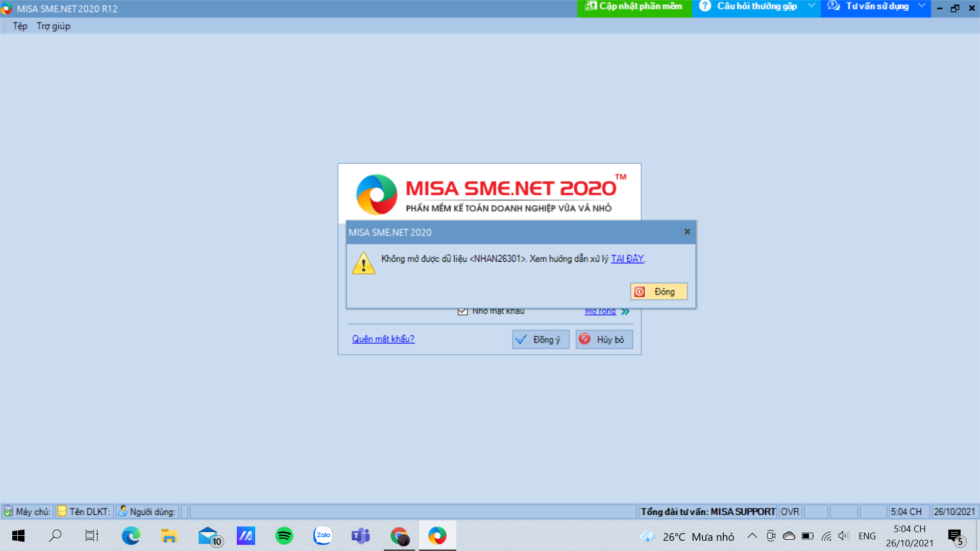
Task: Open Spotify from the taskbar
Action: (284, 536)
